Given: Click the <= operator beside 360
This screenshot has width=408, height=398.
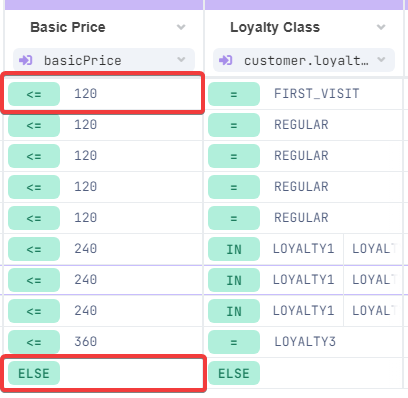Looking at the screenshot, I should (34, 342).
